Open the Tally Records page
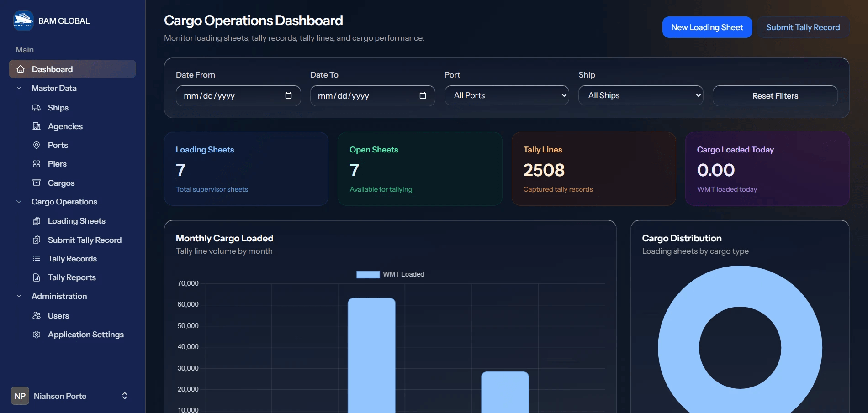The image size is (868, 413). [72, 258]
